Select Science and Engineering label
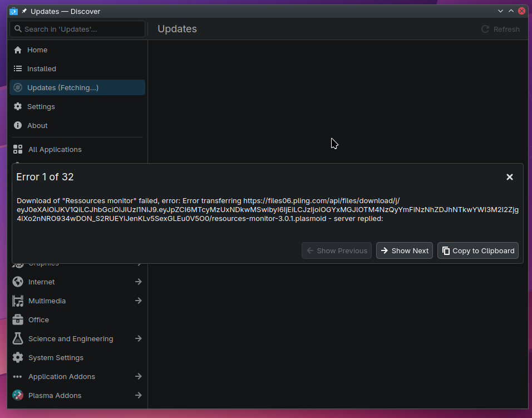This screenshot has width=532, height=418. pos(71,338)
